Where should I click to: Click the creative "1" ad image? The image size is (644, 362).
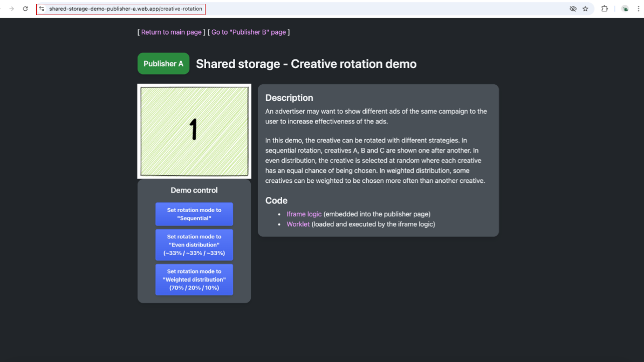[x=194, y=131]
